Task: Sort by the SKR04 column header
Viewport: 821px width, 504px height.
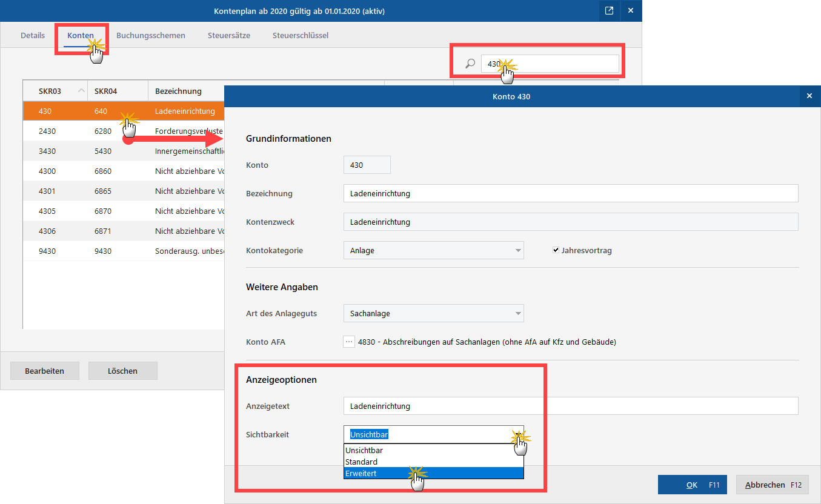Action: coord(118,91)
